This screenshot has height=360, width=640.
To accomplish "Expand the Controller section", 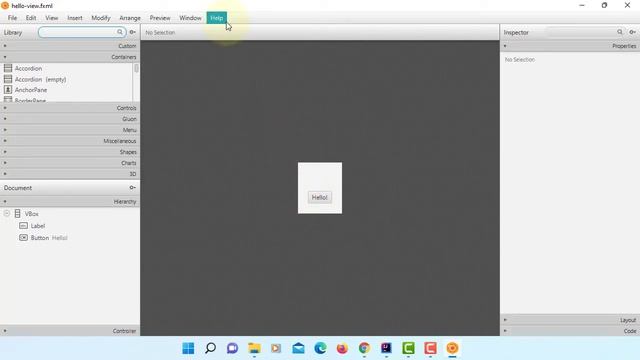I will tap(70, 331).
